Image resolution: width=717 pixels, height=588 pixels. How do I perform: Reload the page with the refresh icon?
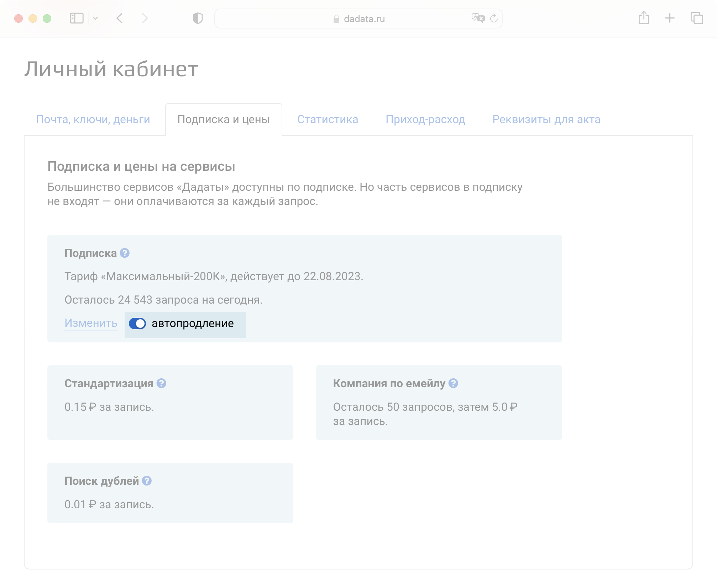click(494, 19)
